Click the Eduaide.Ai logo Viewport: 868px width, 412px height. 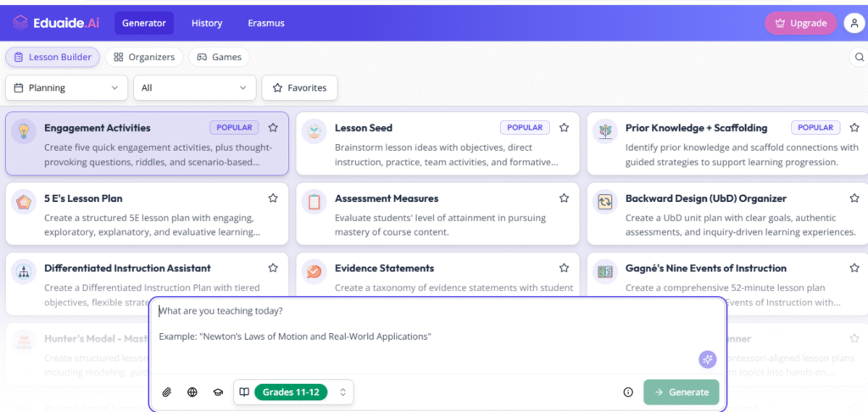(55, 23)
